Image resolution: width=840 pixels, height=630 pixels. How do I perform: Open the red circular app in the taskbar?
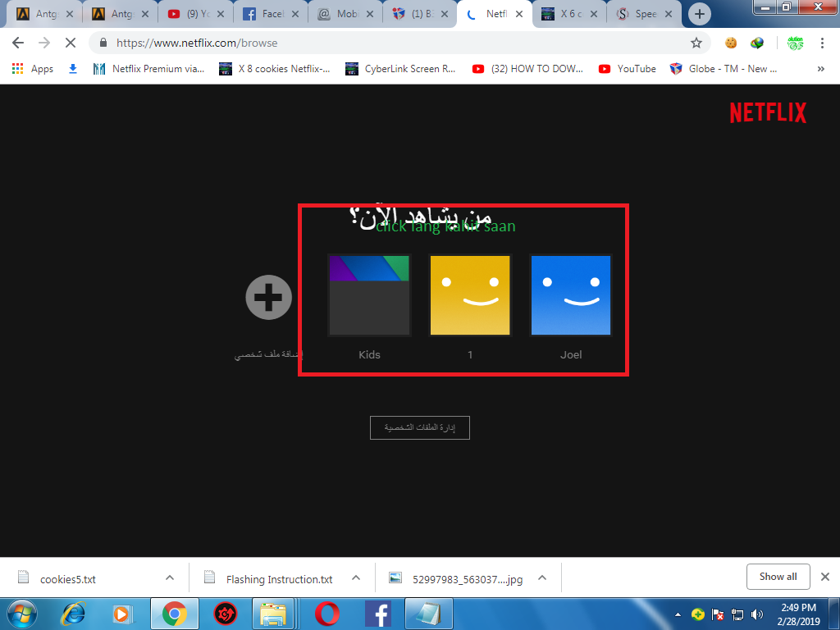(226, 614)
